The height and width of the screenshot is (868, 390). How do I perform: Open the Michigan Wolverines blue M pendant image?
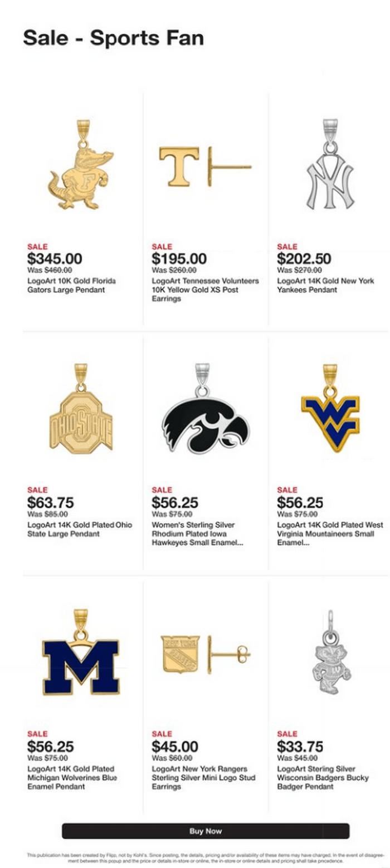(81, 652)
